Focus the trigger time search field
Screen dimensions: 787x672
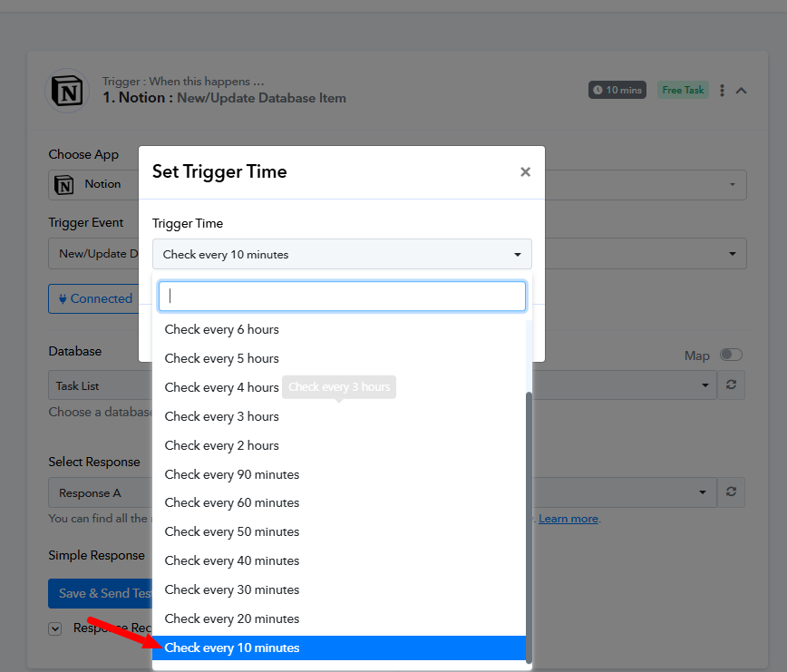click(x=342, y=297)
